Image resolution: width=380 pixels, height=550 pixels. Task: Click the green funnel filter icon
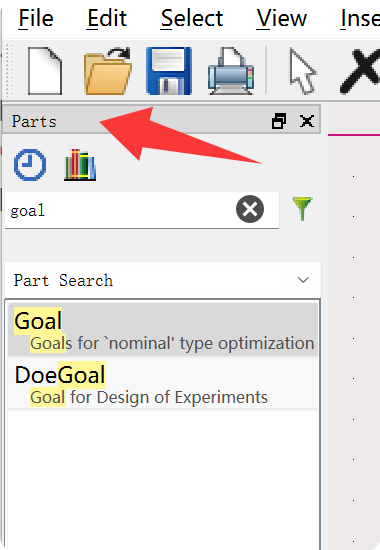[302, 209]
